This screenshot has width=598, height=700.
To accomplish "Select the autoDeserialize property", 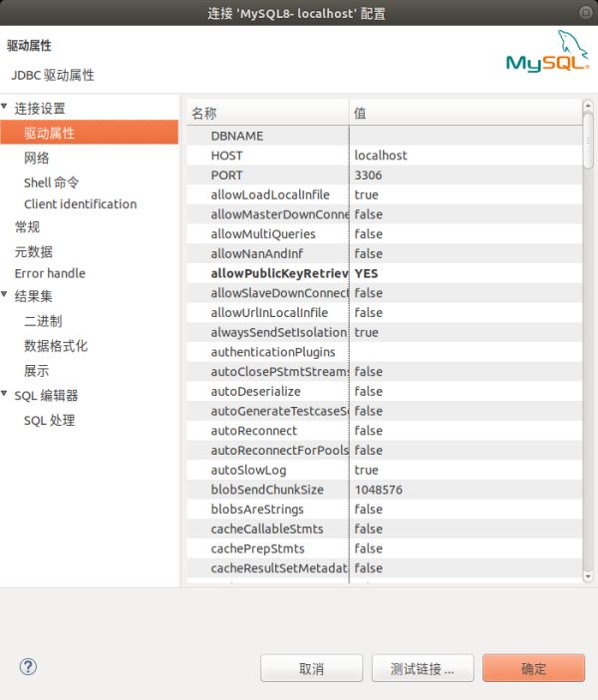I will [x=256, y=391].
